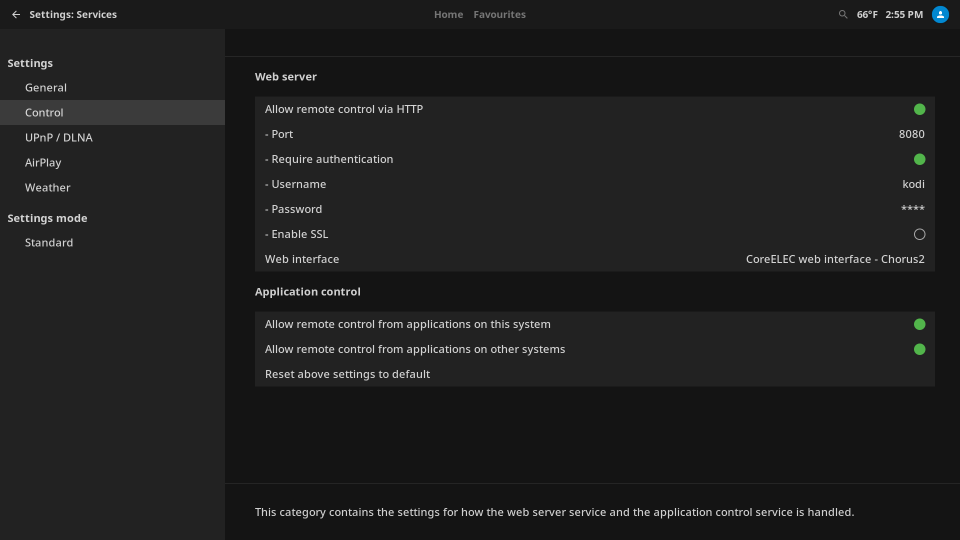Open Weather settings category
Image resolution: width=960 pixels, height=540 pixels.
click(48, 188)
